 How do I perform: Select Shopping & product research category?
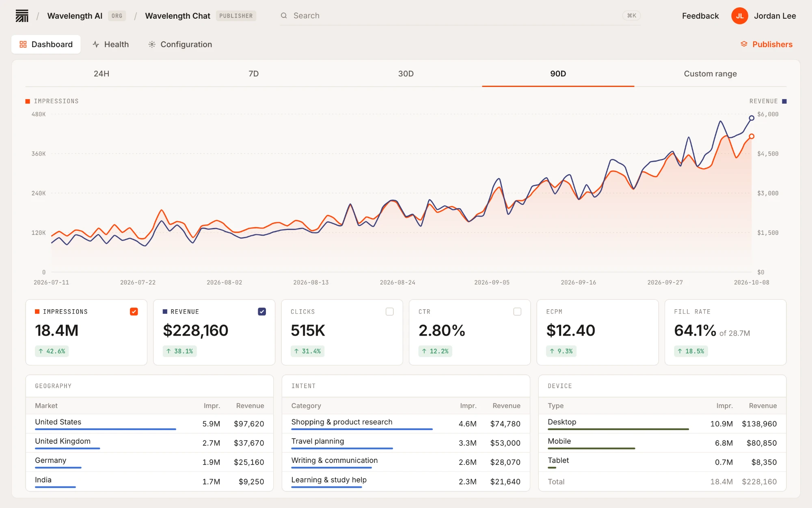click(406, 424)
